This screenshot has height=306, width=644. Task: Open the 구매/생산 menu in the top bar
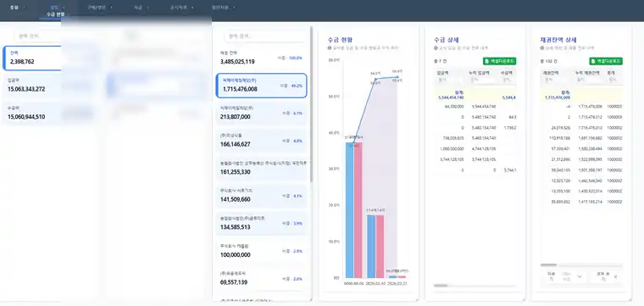click(100, 8)
